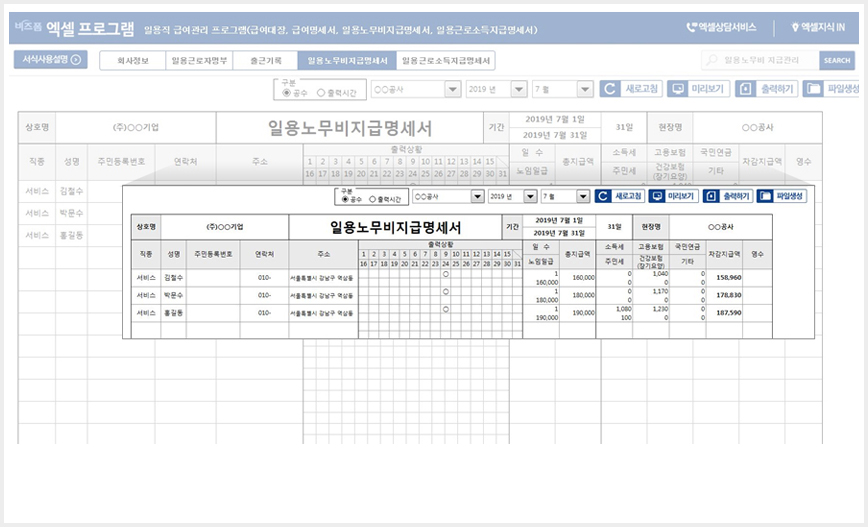Screen dimensions: 868x527
Task: Click the 김철수 name cell in the enlarged inset
Action: click(x=173, y=278)
